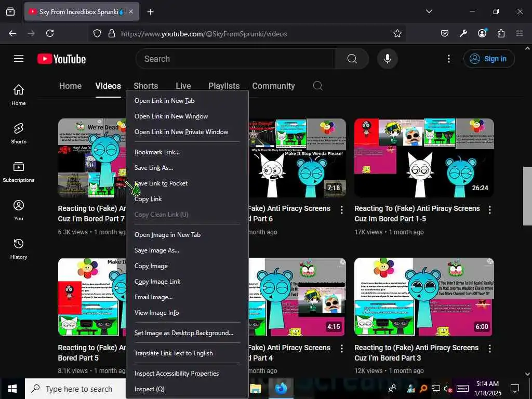The image size is (532, 399).
Task: Open the Firefox account icon
Action: pos(482,33)
